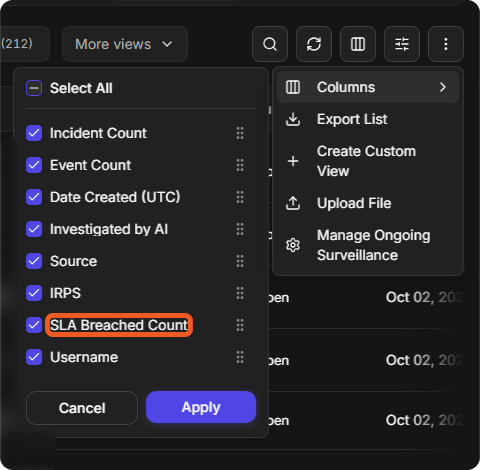Image resolution: width=480 pixels, height=470 pixels.
Task: Uncheck the Incident Count checkbox
Action: (x=34, y=133)
